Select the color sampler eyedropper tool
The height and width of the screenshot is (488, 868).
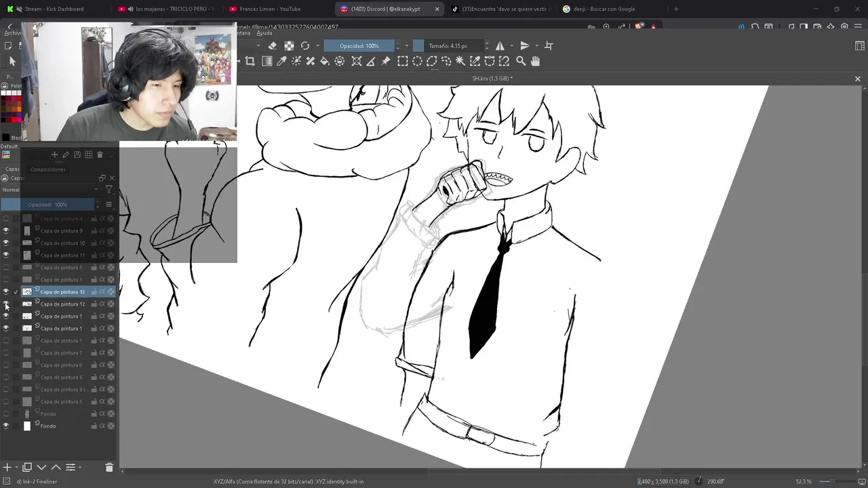(281, 61)
